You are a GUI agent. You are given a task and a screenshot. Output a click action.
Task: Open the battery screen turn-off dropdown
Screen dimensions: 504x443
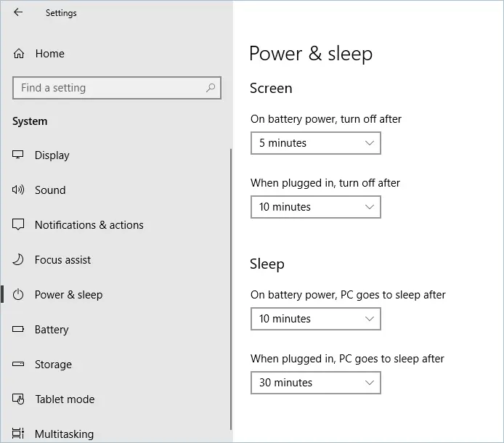315,143
